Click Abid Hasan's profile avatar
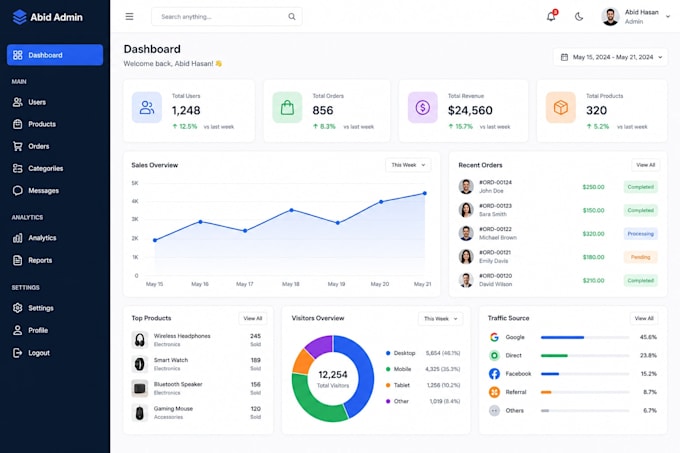 point(610,16)
